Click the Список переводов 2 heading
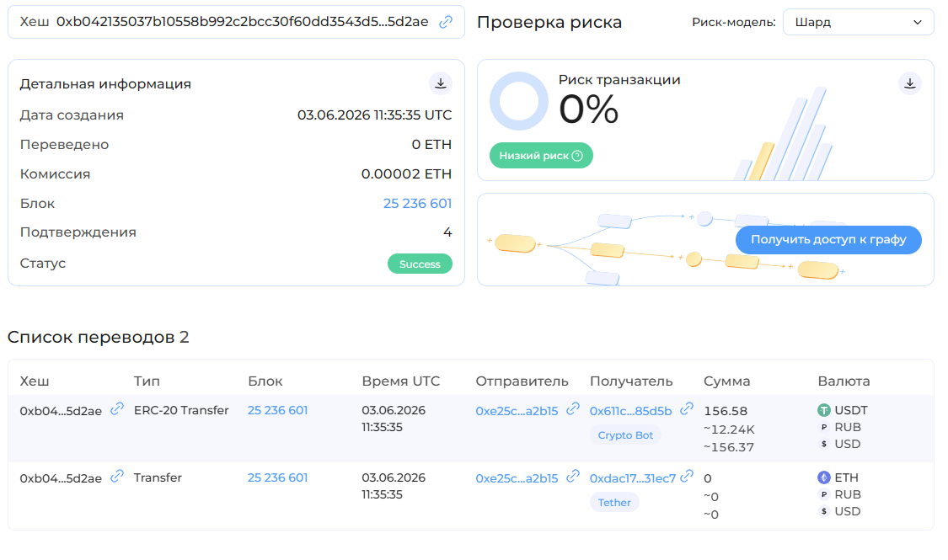 tap(98, 337)
